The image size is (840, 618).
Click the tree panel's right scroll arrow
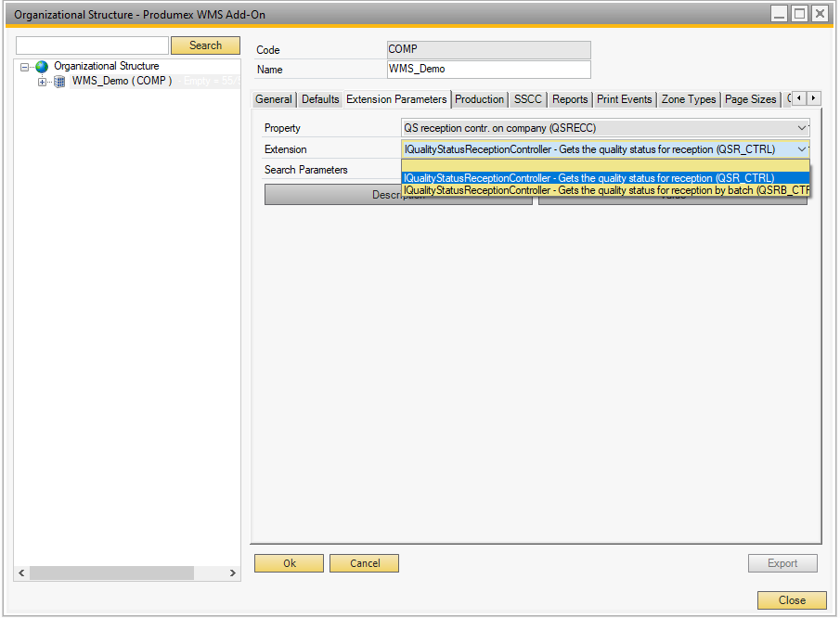tap(233, 573)
